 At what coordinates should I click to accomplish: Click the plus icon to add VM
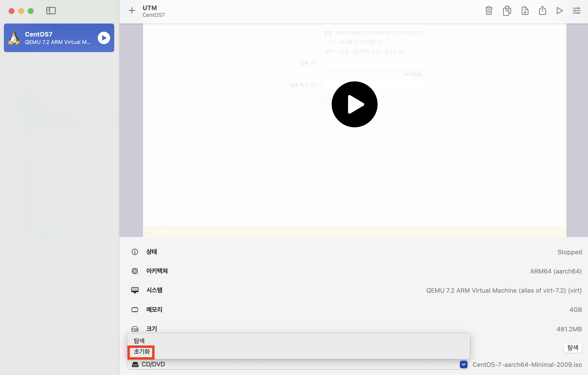coord(132,11)
